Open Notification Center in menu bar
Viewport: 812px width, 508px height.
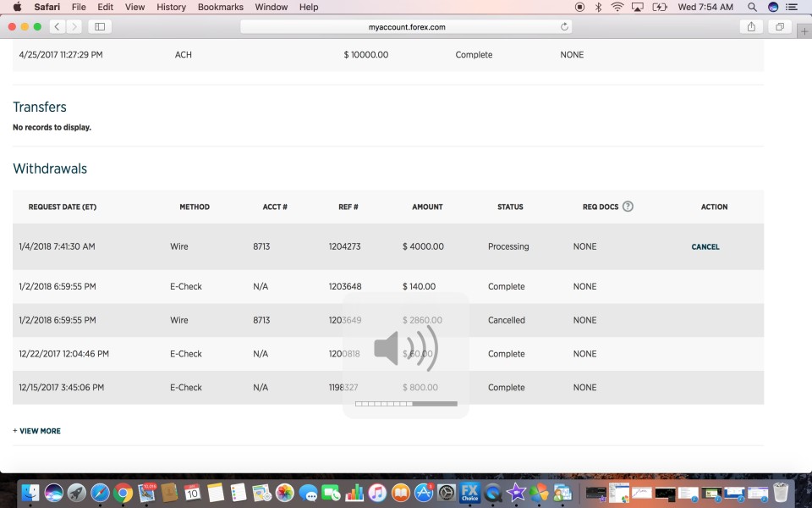coord(792,7)
